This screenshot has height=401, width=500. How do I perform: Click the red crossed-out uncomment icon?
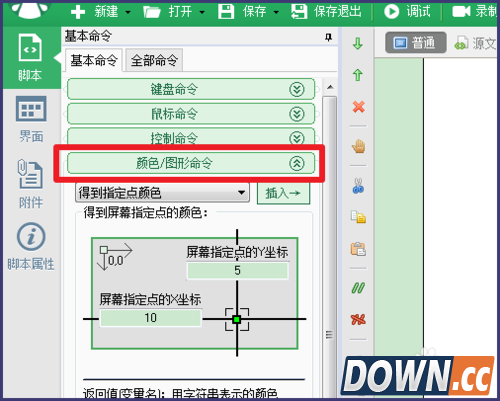(x=358, y=319)
